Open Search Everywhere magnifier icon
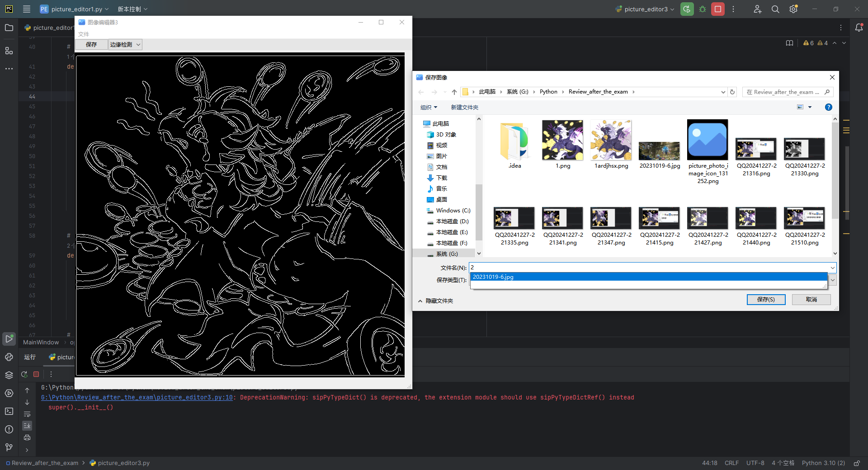Screen dimensions: 868x470 coord(775,9)
